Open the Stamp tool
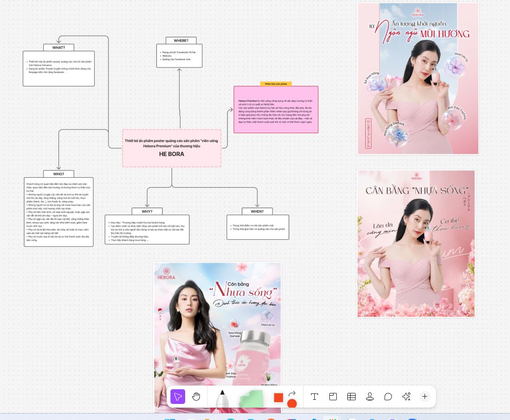 click(370, 397)
